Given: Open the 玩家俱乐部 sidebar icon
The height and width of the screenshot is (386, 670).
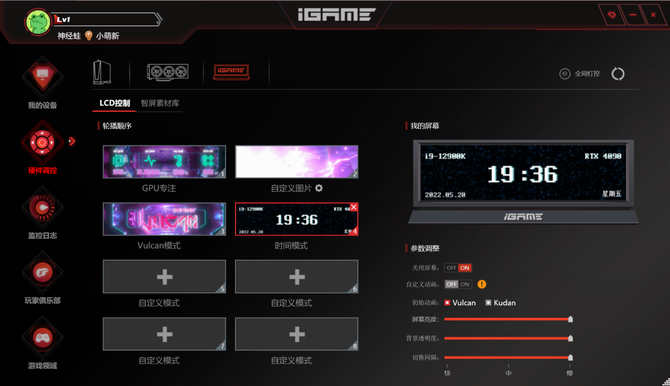Looking at the screenshot, I should pos(42,272).
